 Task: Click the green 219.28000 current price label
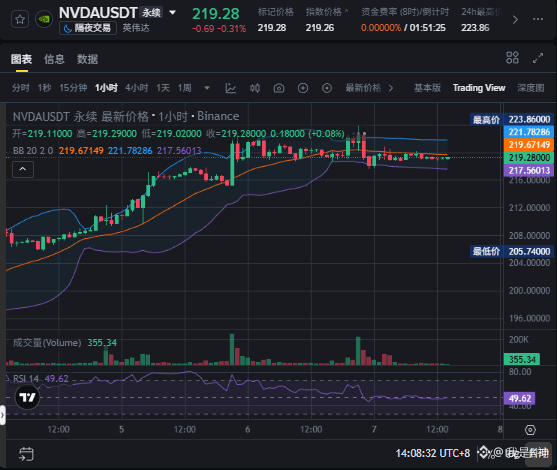point(529,158)
